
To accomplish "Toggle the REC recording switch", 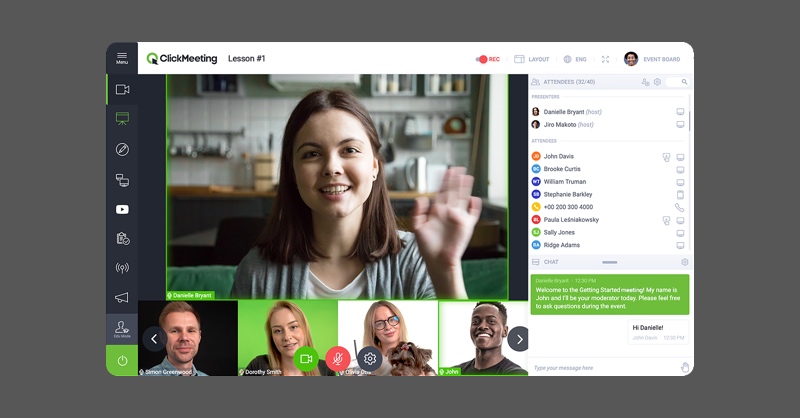I will tap(482, 59).
